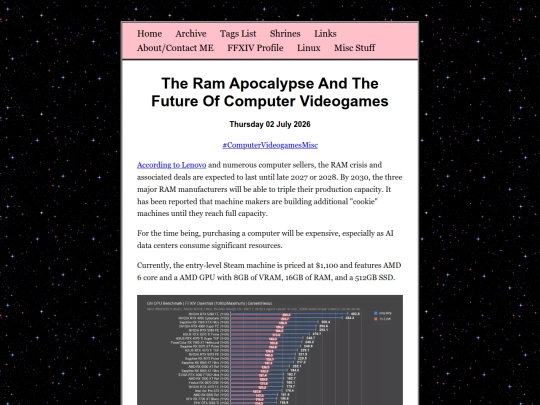Open the Linux section
540x405 pixels.
coord(309,48)
